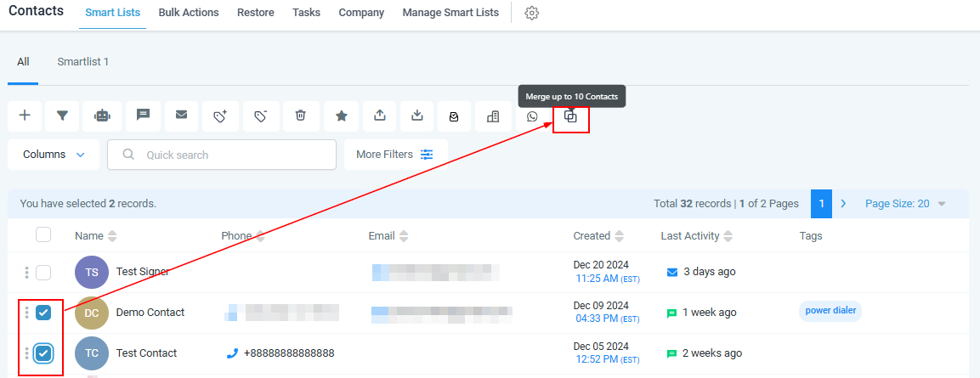
Task: Open the Company tab
Action: tap(361, 13)
